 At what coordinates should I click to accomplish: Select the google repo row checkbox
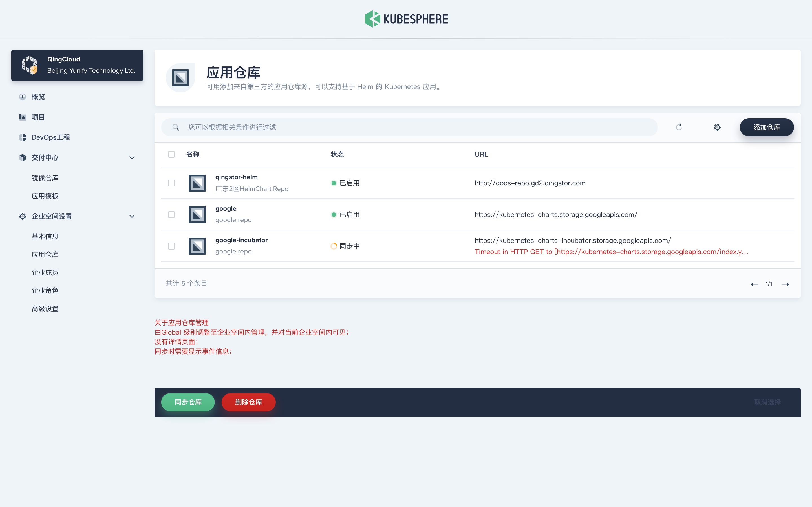pyautogui.click(x=171, y=214)
